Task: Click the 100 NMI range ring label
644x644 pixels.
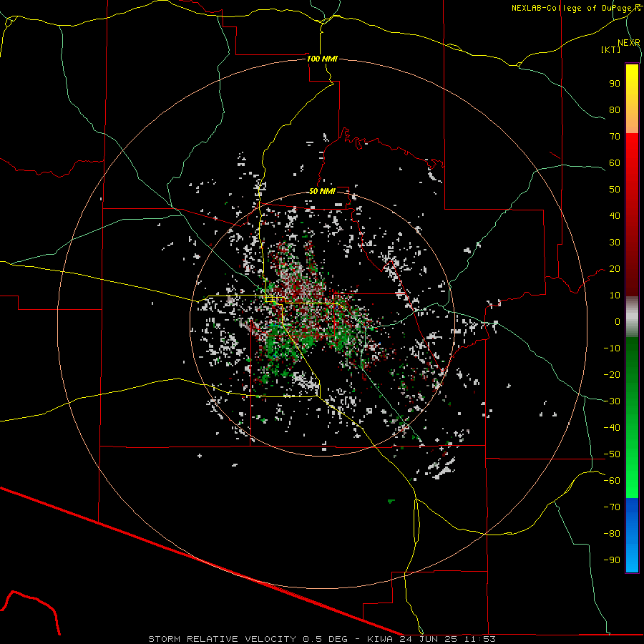Action: tap(322, 59)
